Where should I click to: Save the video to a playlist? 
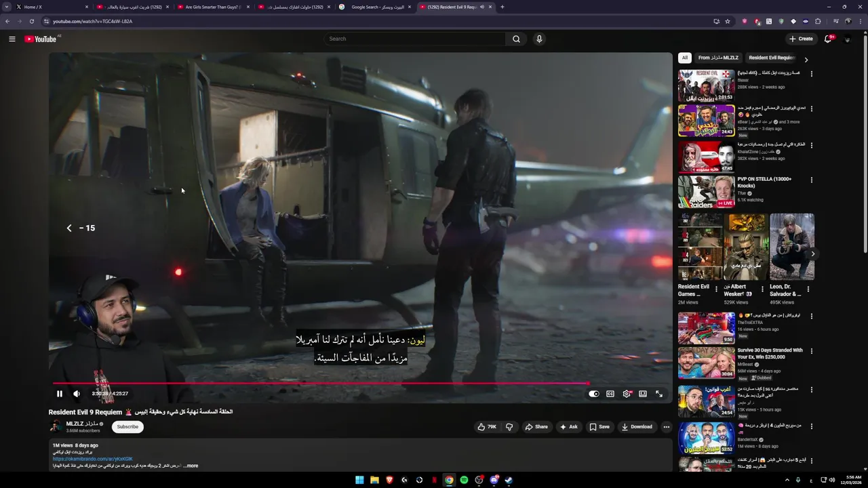click(599, 427)
